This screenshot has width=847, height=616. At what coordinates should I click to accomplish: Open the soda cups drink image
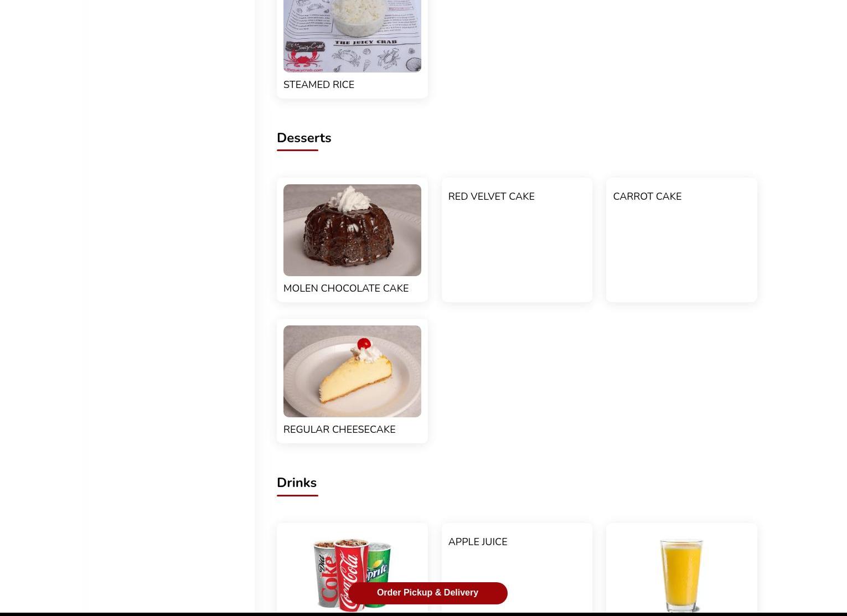tap(352, 573)
